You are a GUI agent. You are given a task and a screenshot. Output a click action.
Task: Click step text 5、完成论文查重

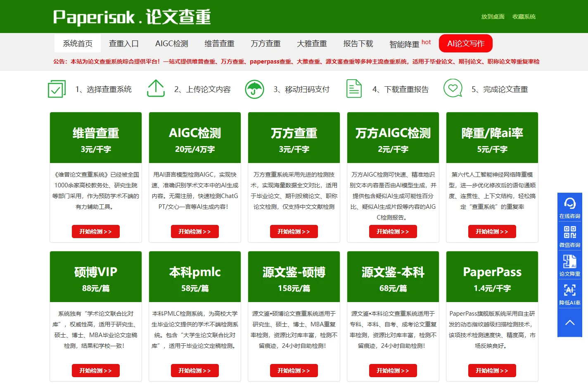[500, 89]
